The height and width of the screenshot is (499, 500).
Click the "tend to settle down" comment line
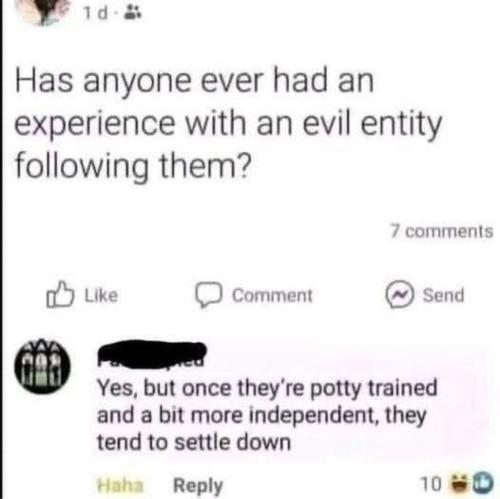194,442
